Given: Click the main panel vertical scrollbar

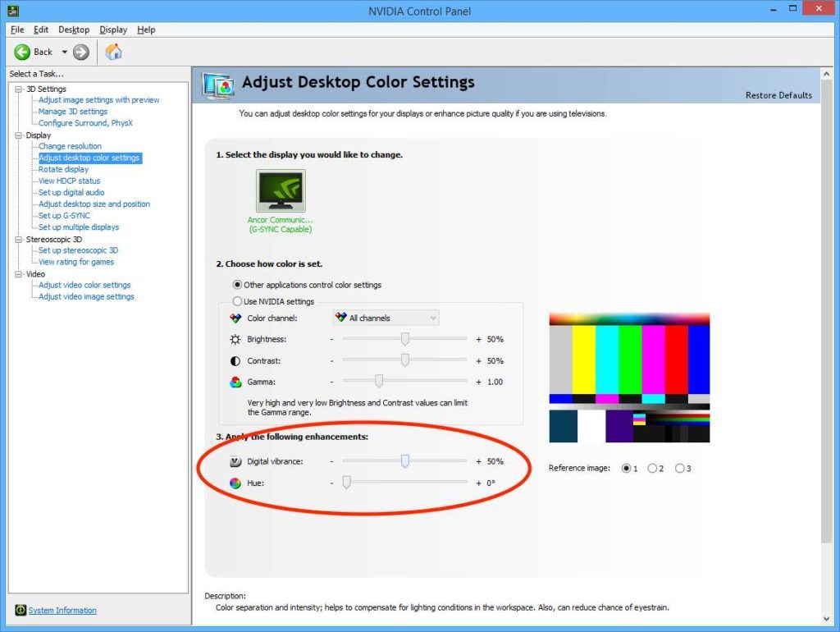Looking at the screenshot, I should click(826, 311).
